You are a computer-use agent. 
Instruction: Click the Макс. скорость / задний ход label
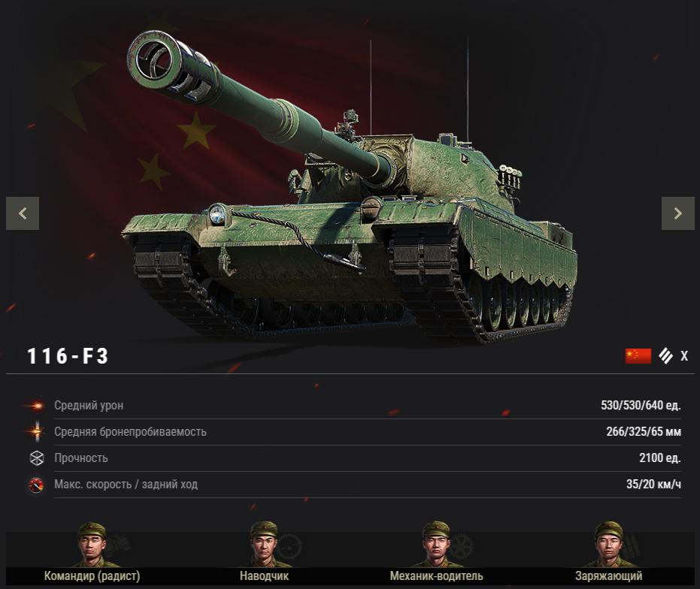[126, 485]
